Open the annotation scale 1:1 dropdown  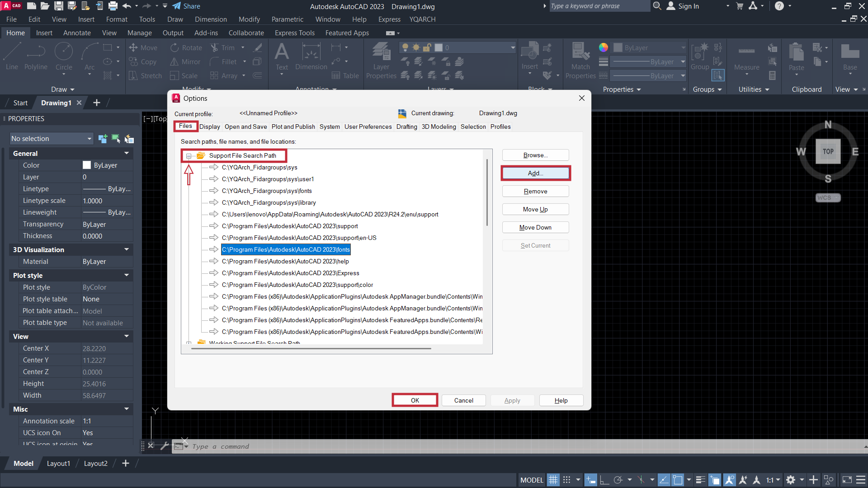click(x=774, y=480)
